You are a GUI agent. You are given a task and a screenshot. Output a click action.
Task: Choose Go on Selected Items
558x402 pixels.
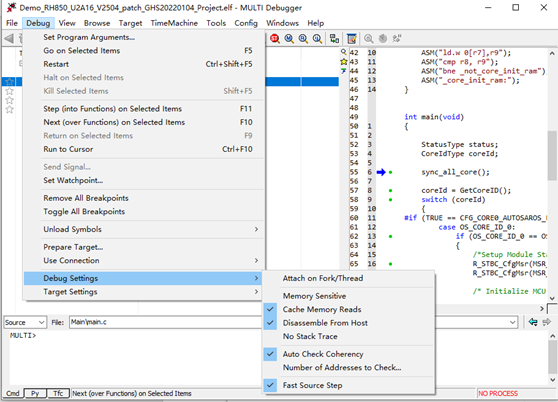(143, 51)
